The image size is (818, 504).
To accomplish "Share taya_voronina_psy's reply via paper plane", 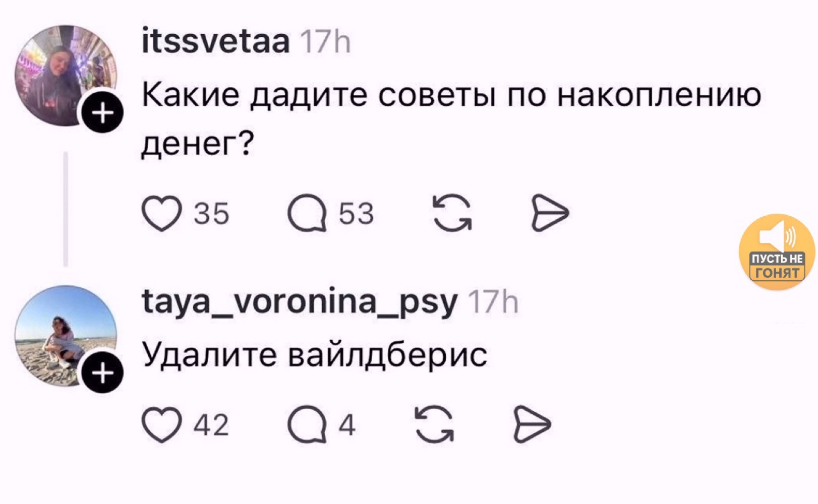I will pos(532,424).
